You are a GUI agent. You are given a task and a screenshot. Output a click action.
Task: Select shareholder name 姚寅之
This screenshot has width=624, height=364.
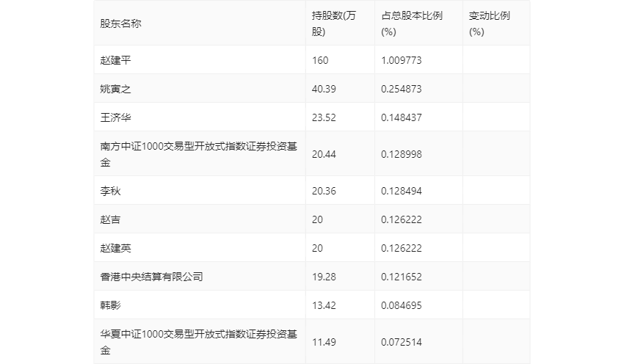115,89
